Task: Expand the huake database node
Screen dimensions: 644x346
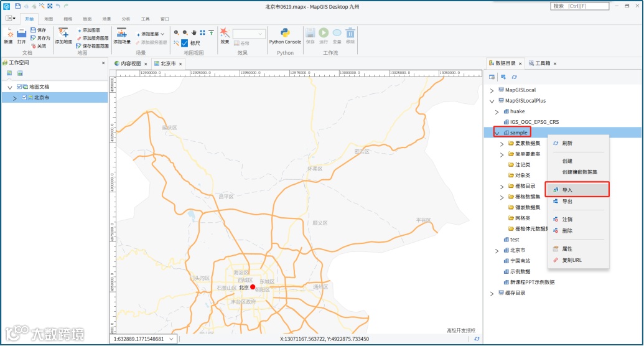Action: [x=497, y=111]
